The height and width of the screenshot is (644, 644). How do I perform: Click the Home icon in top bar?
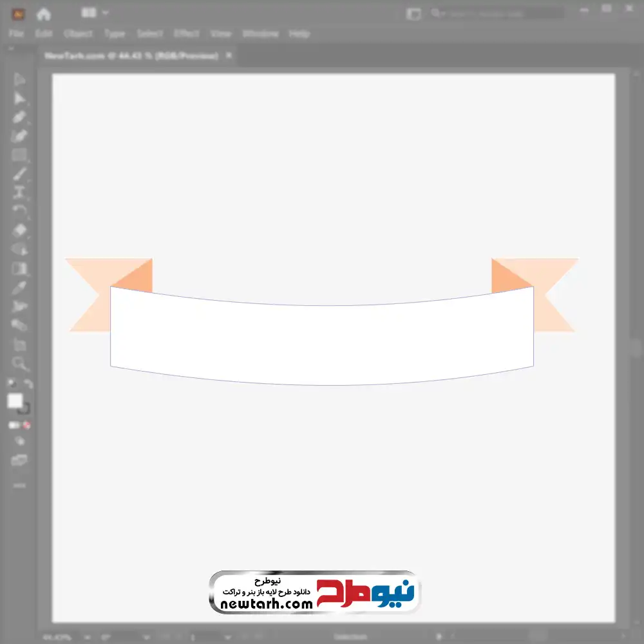click(x=44, y=14)
